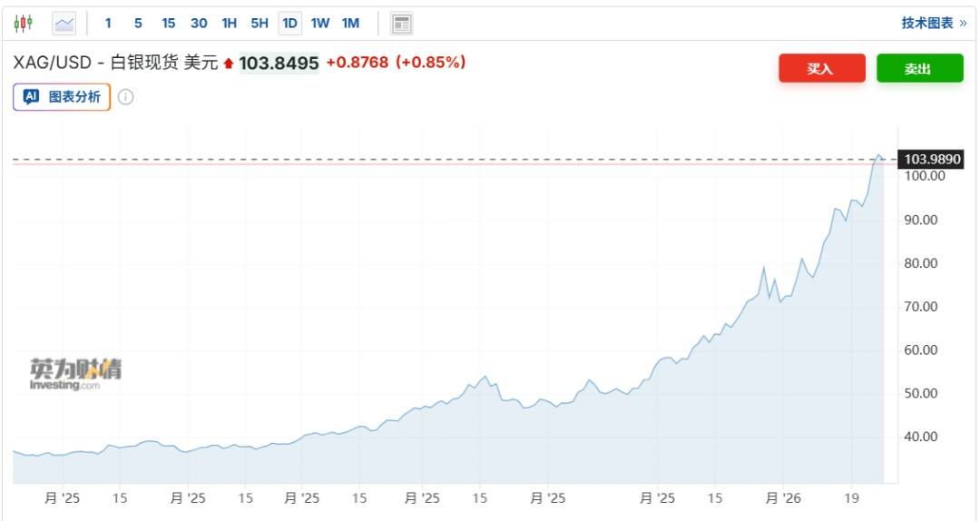Switch to candlestick chart type

[x=24, y=24]
